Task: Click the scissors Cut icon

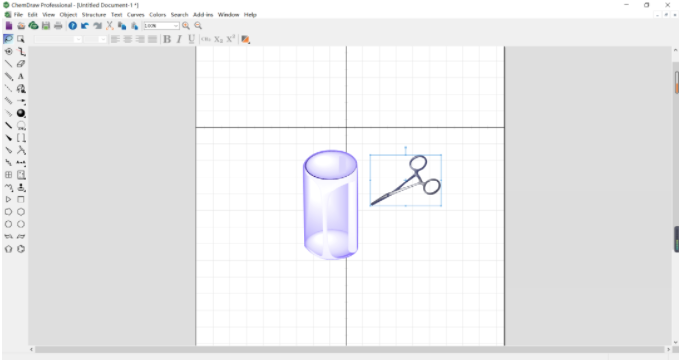Action: (x=110, y=26)
